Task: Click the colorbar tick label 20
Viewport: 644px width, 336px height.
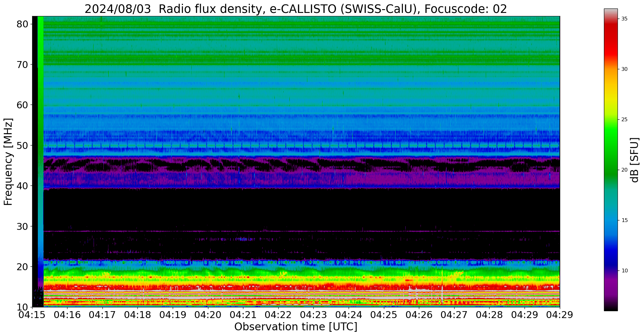Action: pyautogui.click(x=624, y=170)
